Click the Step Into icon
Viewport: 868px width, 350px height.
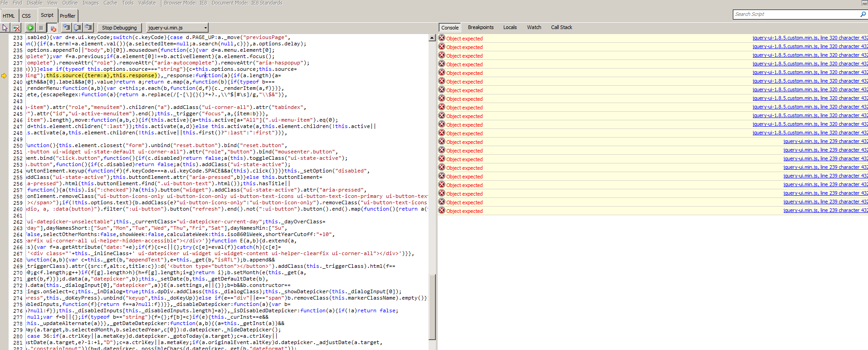point(67,28)
